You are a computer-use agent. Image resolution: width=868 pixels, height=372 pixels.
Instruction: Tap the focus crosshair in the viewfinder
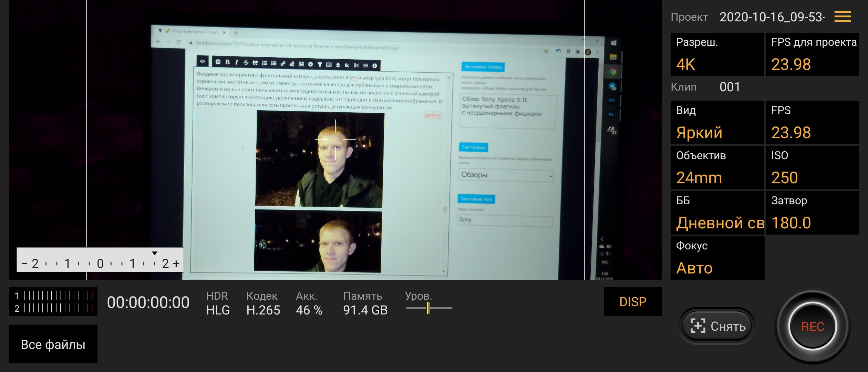pos(335,140)
